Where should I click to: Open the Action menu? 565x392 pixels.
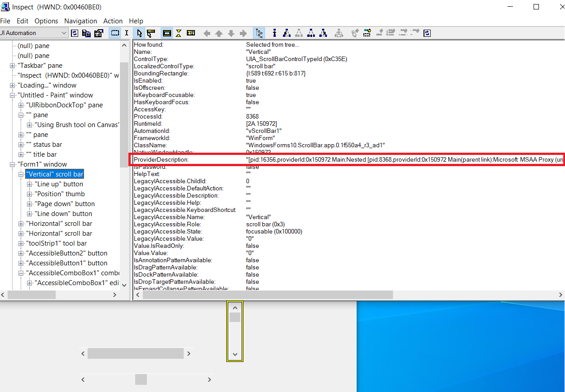pos(113,21)
